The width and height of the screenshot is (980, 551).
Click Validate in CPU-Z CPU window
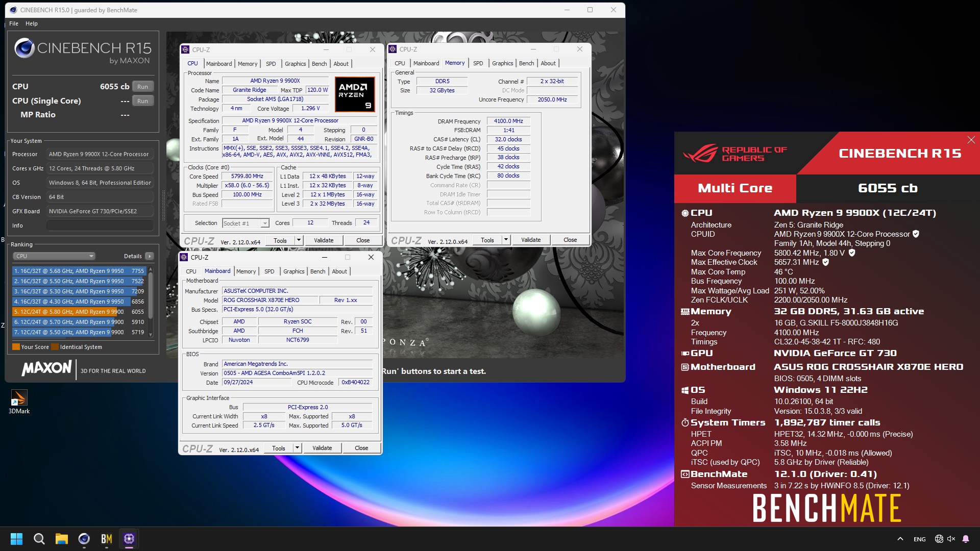click(324, 240)
